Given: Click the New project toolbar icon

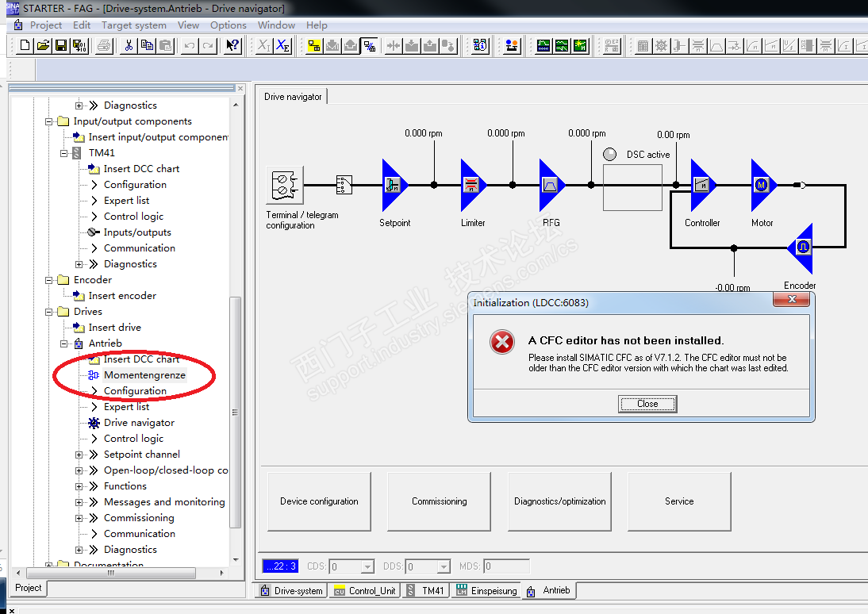Looking at the screenshot, I should pos(25,45).
